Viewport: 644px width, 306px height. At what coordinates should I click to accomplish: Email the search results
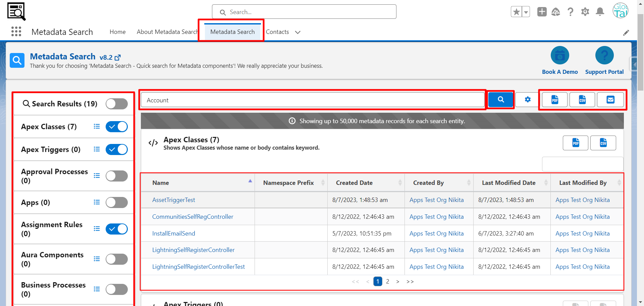(610, 100)
